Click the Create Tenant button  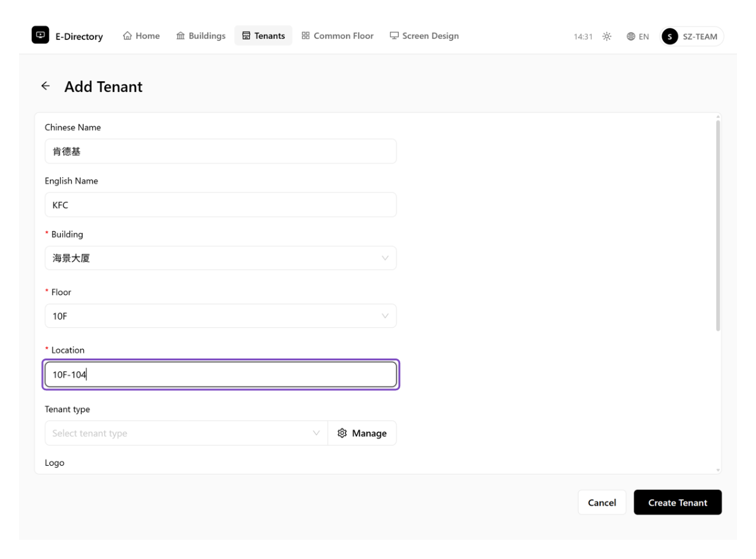coord(677,503)
